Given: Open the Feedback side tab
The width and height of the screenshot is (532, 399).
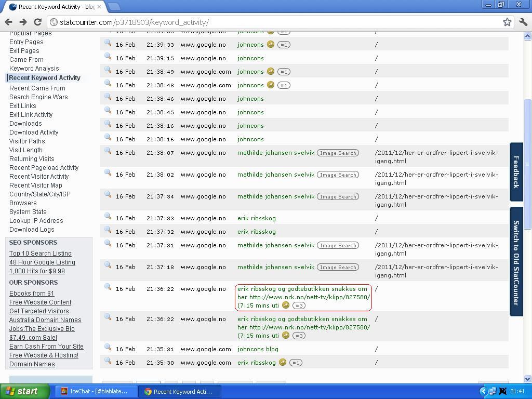Looking at the screenshot, I should (516, 172).
